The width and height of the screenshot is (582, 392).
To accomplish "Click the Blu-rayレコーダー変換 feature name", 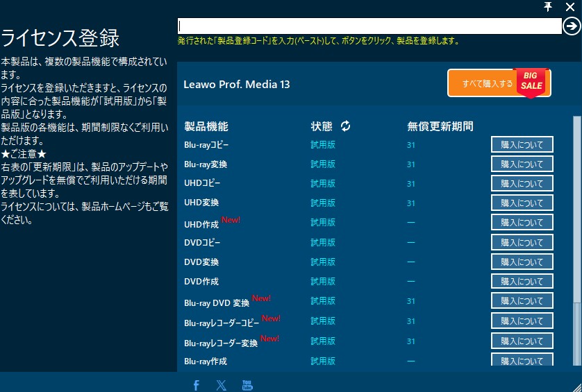I will pyautogui.click(x=221, y=343).
